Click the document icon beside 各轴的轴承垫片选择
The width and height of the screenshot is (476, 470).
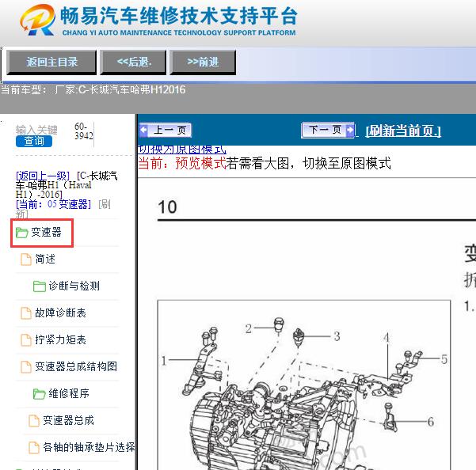[34, 448]
